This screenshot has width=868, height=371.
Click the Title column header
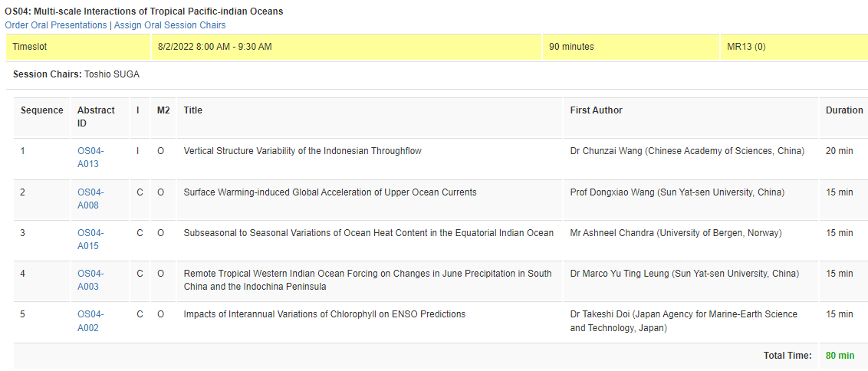193,110
